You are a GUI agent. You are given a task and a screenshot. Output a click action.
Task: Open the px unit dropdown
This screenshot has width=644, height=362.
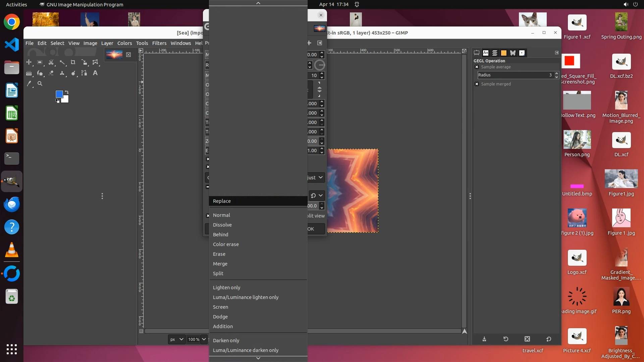(x=176, y=339)
